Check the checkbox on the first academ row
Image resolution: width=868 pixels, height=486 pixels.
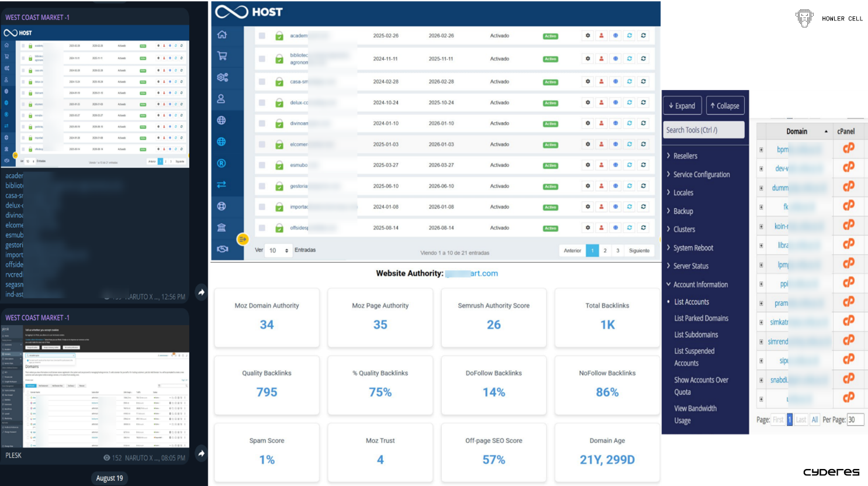261,35
